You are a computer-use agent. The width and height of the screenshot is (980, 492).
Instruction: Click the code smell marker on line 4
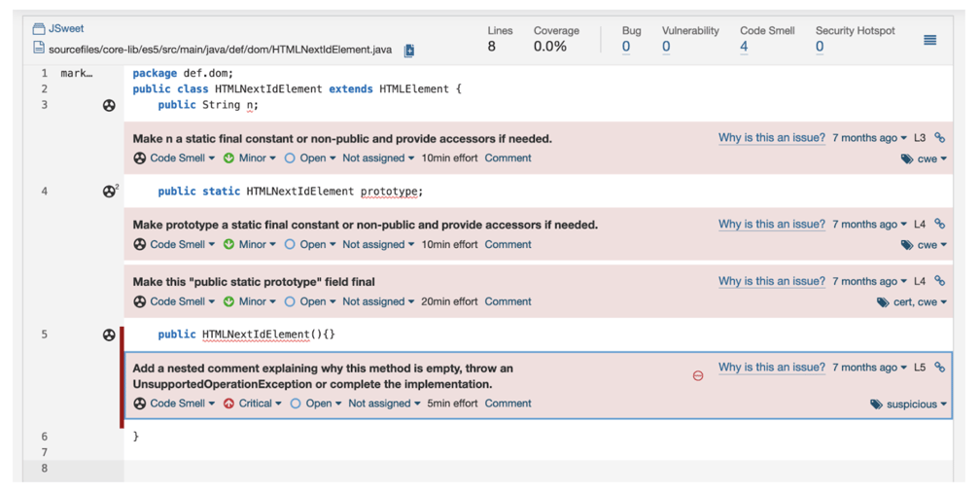click(x=110, y=192)
